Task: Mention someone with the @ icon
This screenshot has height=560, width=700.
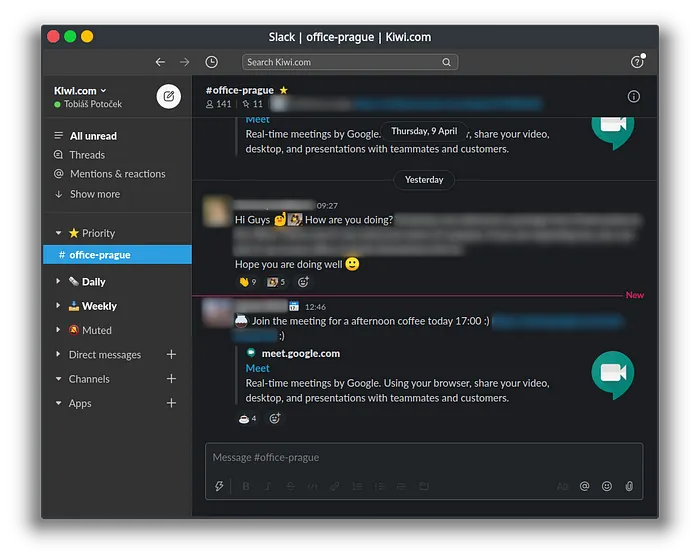Action: pos(584,486)
